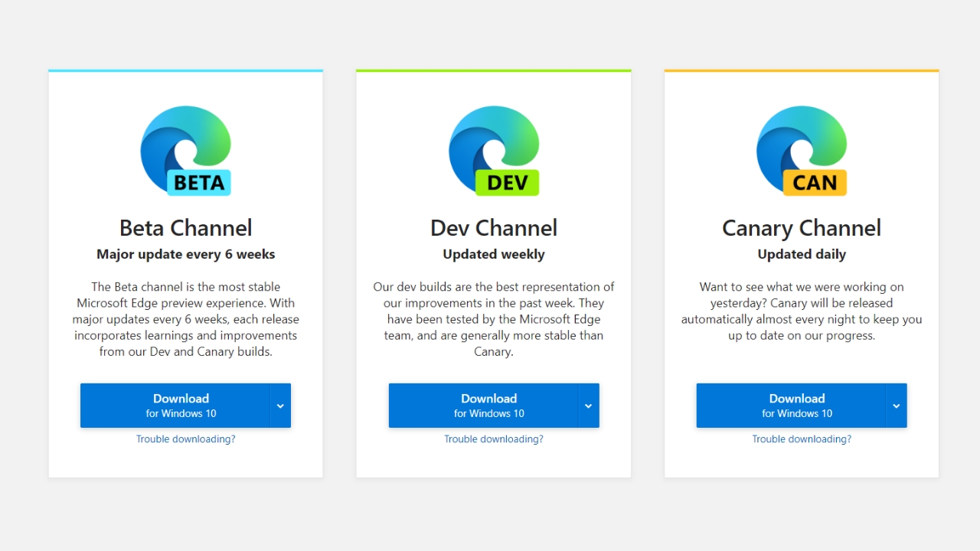Screen dimensions: 980x551
Task: Click the Edge Canary logo icon
Action: point(802,151)
